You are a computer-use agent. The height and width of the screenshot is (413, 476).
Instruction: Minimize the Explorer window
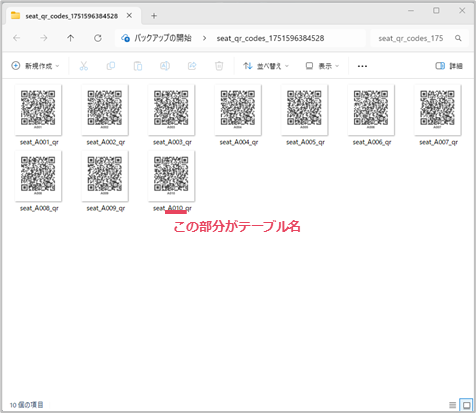click(x=411, y=11)
